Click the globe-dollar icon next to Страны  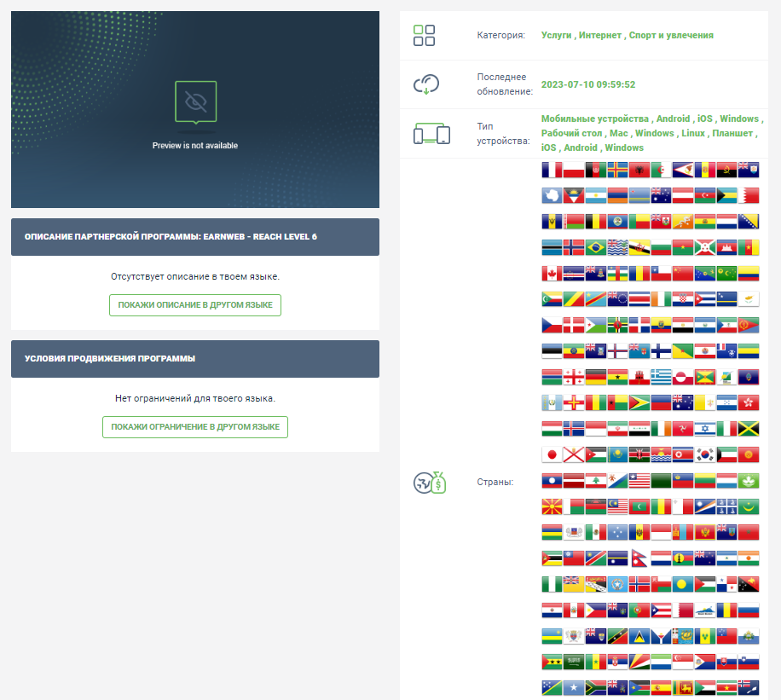(429, 483)
